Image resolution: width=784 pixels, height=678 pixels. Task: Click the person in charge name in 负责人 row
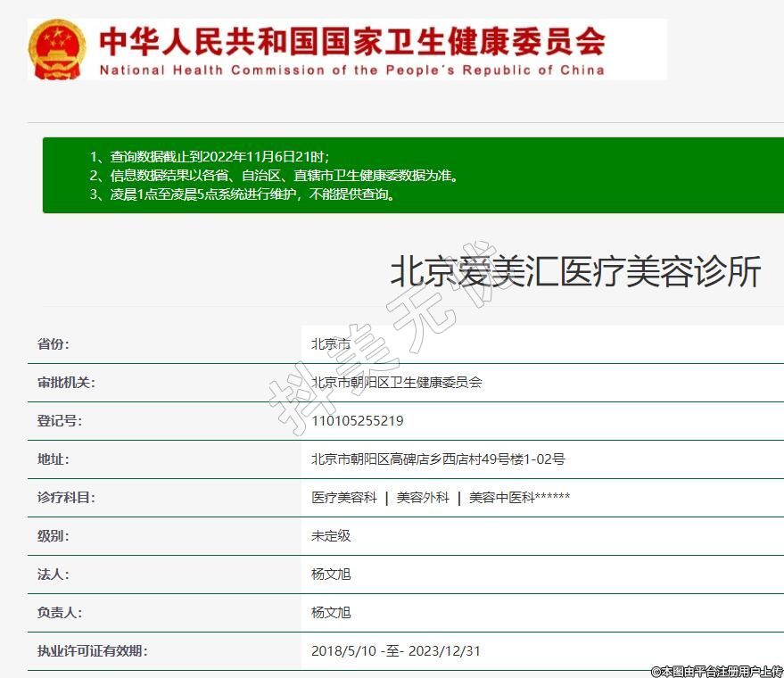[x=331, y=613]
